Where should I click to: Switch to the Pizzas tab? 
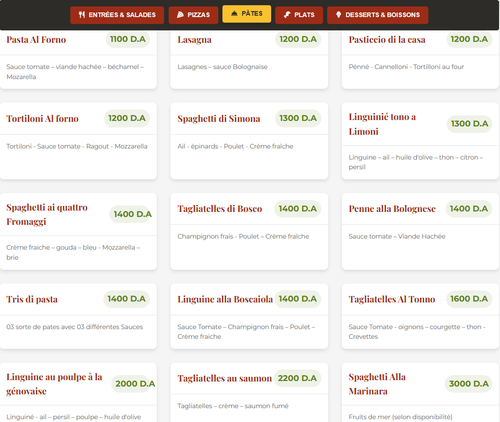click(193, 15)
